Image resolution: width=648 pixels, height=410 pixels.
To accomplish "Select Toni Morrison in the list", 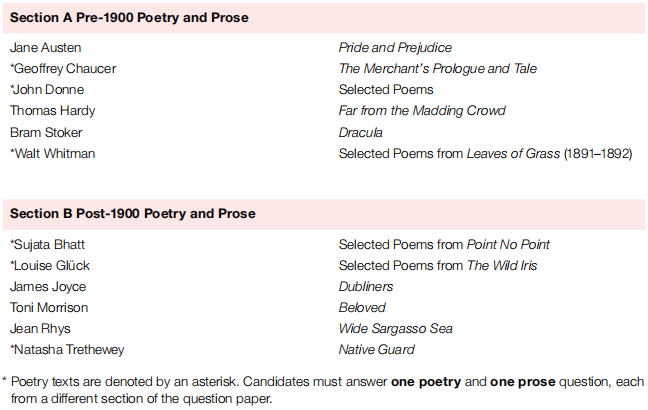I will (49, 308).
